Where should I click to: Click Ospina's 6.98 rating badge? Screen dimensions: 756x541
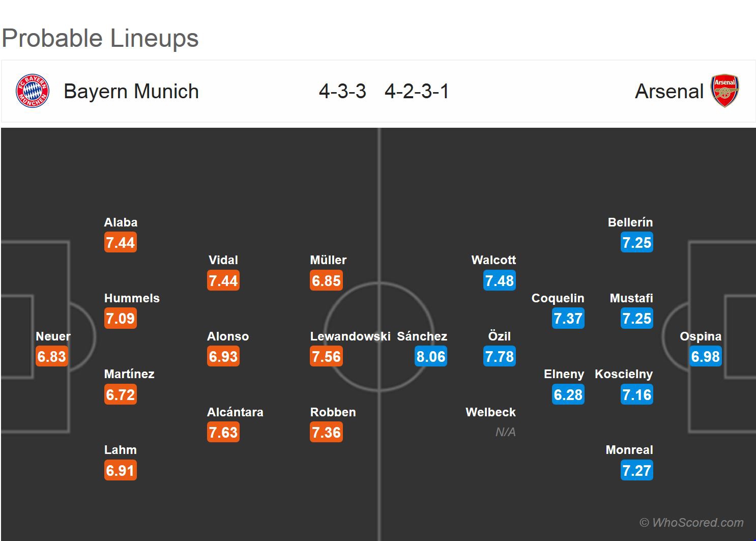(x=705, y=357)
